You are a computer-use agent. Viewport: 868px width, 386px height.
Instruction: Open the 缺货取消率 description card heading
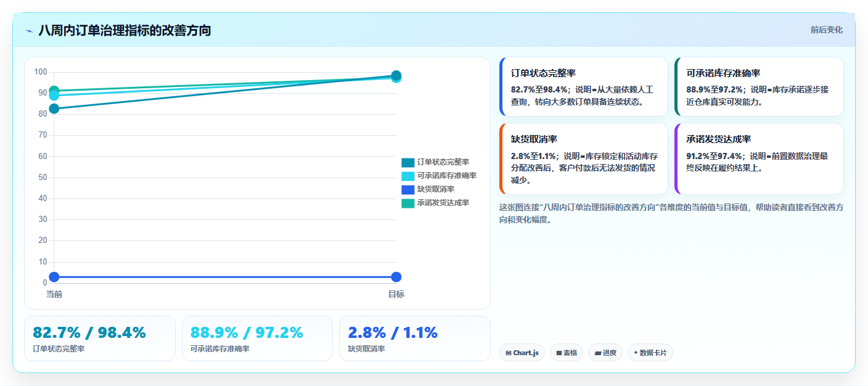click(534, 139)
